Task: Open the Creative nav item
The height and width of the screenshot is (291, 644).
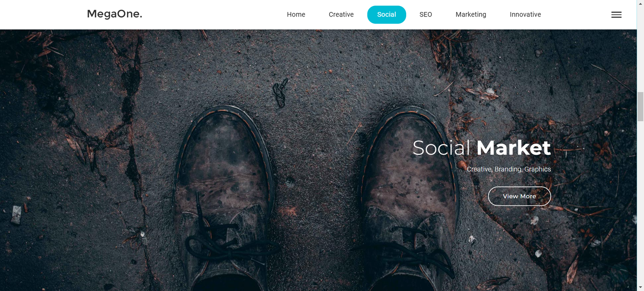Action: point(341,14)
